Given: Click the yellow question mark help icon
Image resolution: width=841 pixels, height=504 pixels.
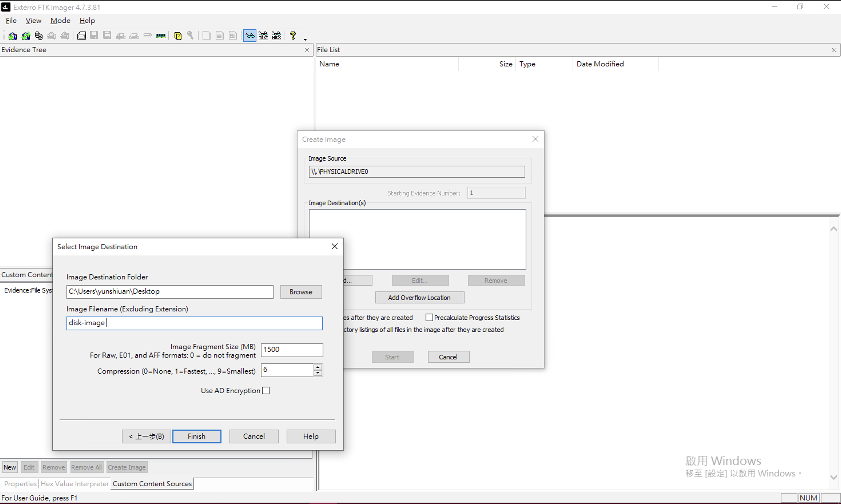Looking at the screenshot, I should pos(293,35).
